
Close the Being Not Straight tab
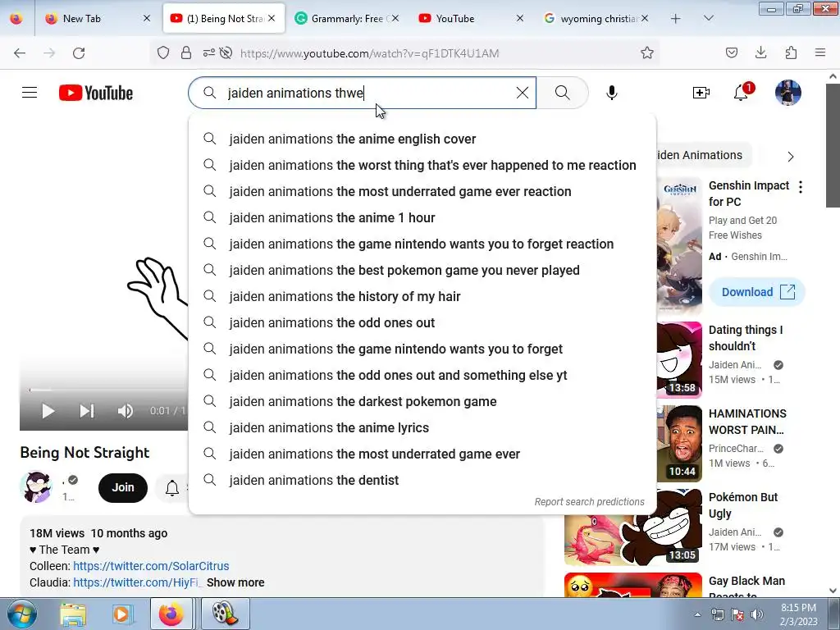272,18
